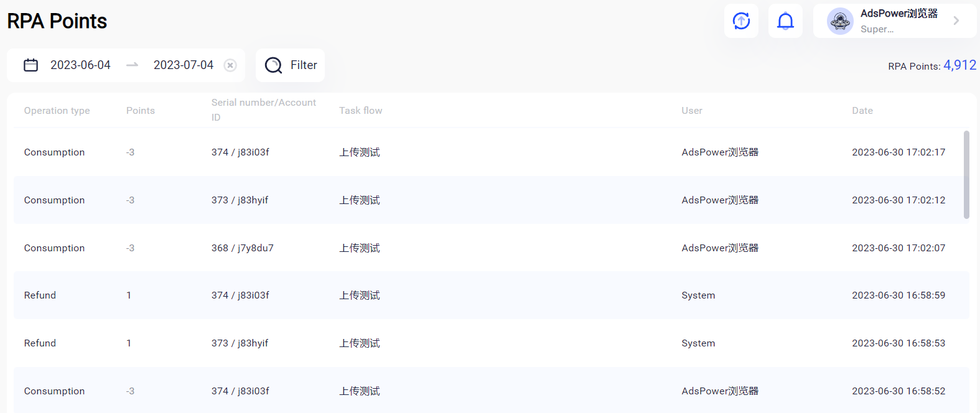
Task: Select serial number 368 / j7y8du7
Action: tap(242, 248)
